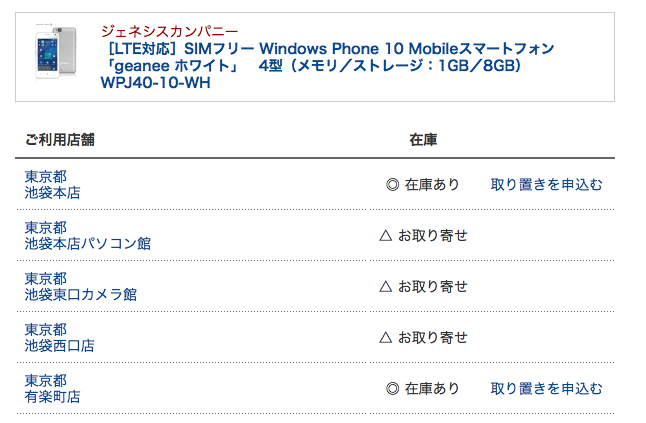Open the ジェネシスカンパニー manufacturer link
The image size is (646, 423).
(169, 31)
